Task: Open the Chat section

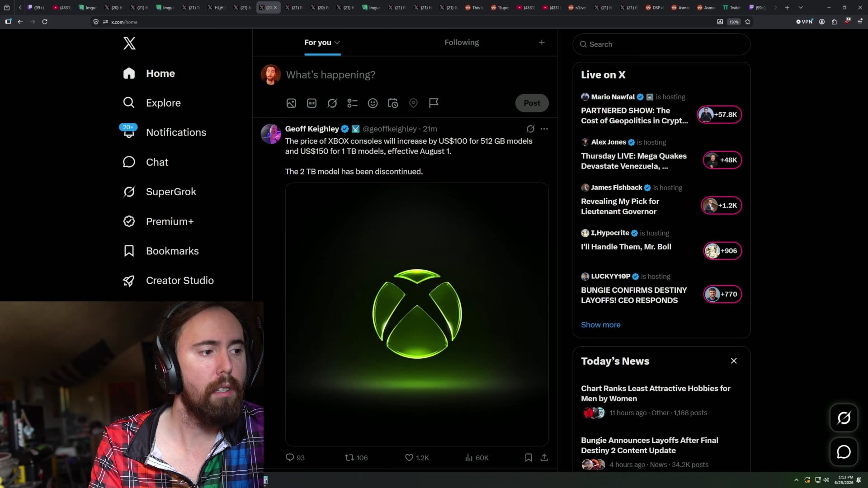Action: point(146,162)
